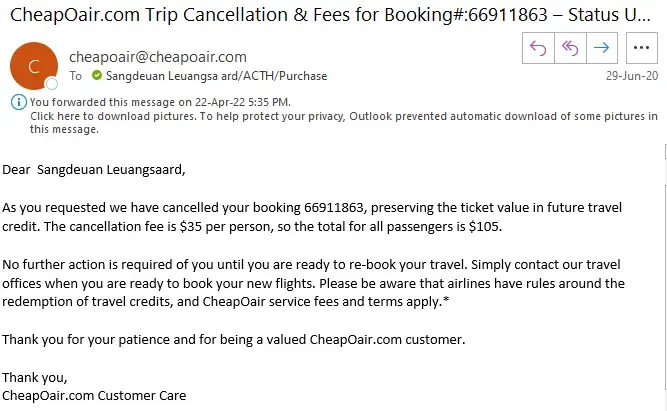Click the Reply arrow icon
The height and width of the screenshot is (411, 667).
coord(537,47)
